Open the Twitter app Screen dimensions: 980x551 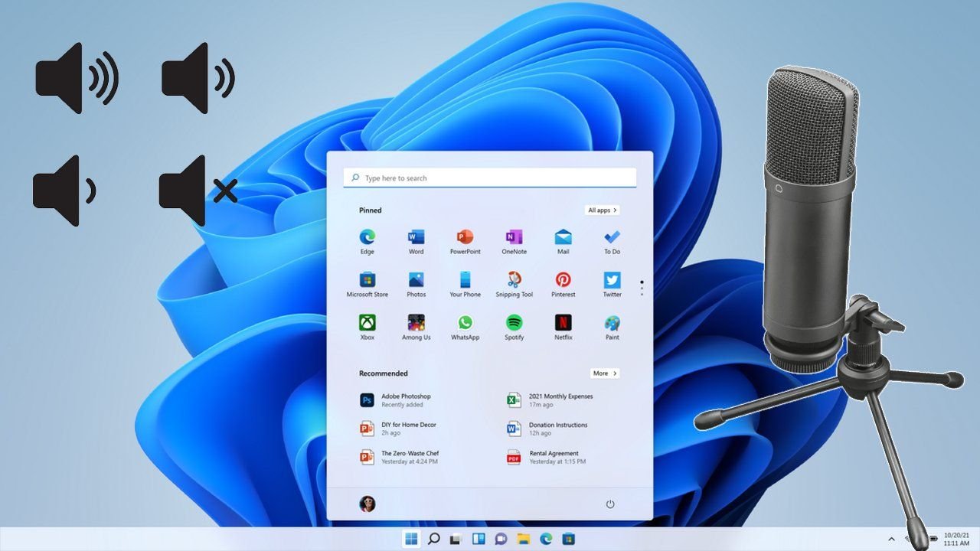pos(612,285)
